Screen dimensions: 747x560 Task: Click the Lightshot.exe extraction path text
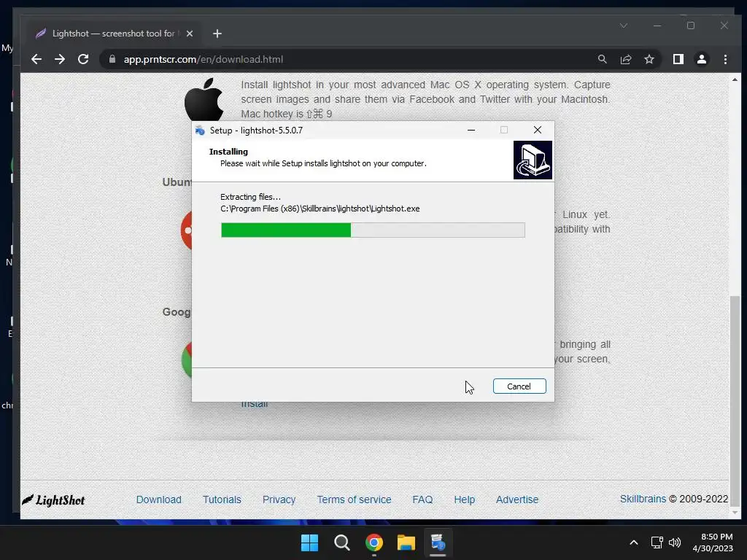tap(320, 209)
